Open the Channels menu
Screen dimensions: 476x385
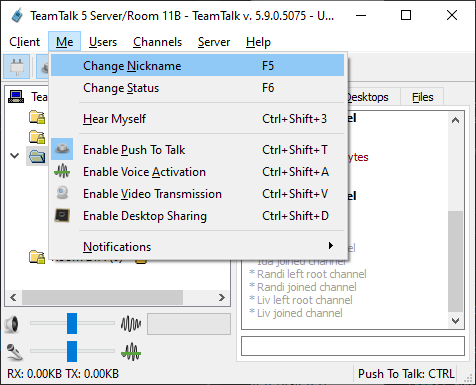click(157, 42)
